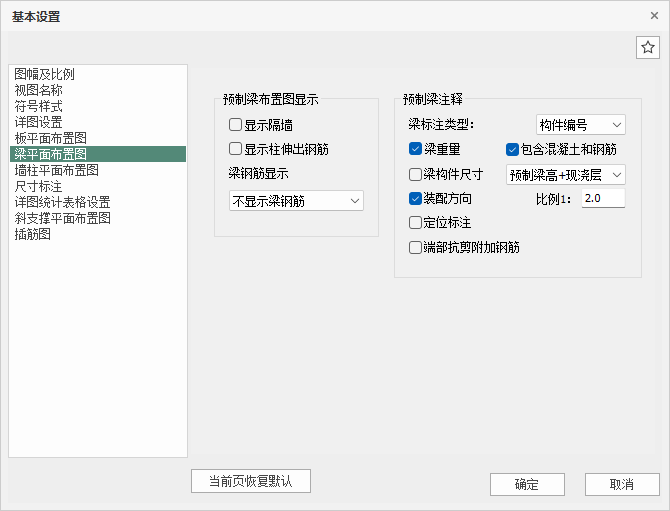The image size is (670, 511).
Task: Select 图幅及比例 in the settings list
Action: tap(45, 74)
